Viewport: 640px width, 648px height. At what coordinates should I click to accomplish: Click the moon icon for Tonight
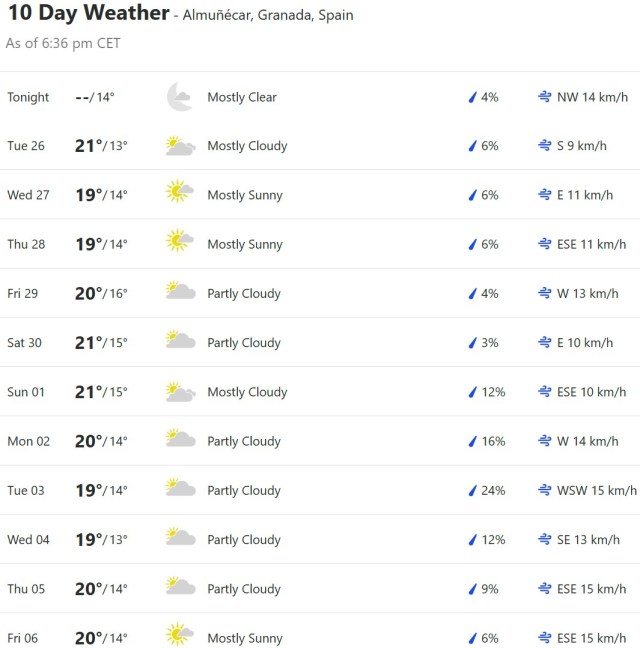(x=180, y=97)
